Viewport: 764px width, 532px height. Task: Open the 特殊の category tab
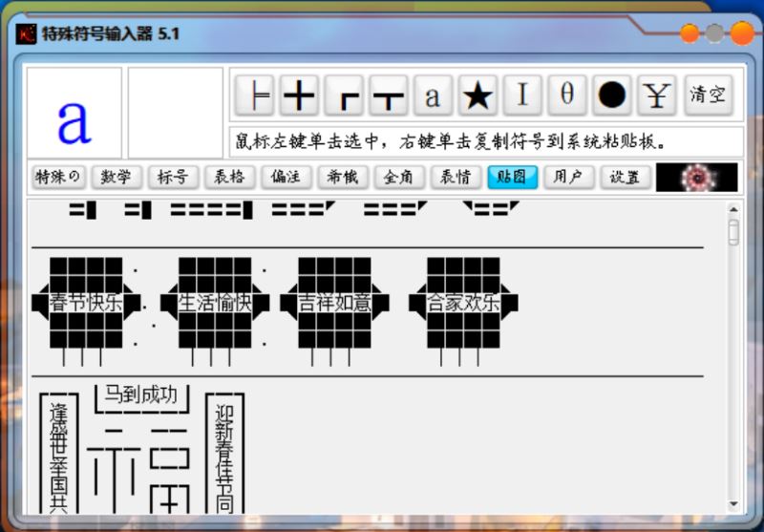pyautogui.click(x=58, y=177)
